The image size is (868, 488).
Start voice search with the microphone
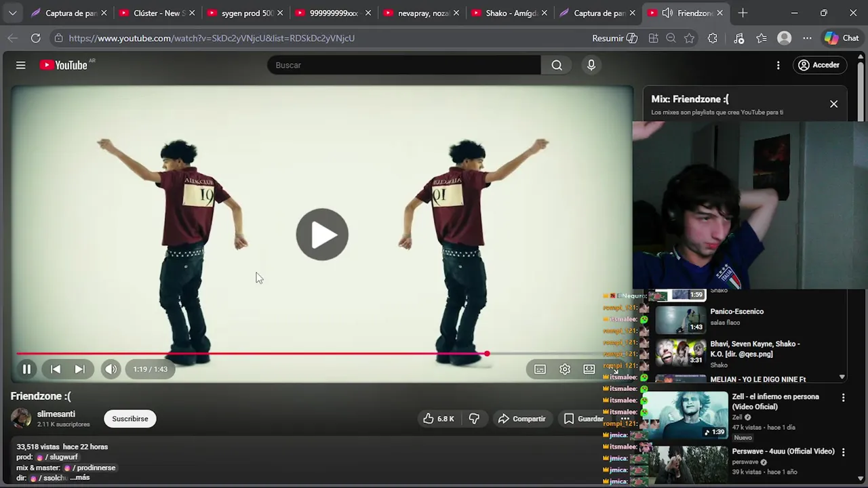591,65
